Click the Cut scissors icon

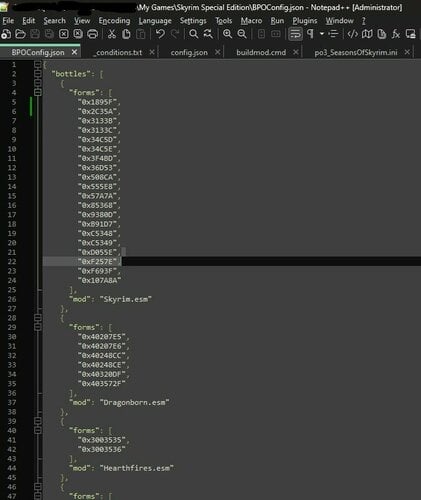(112, 34)
